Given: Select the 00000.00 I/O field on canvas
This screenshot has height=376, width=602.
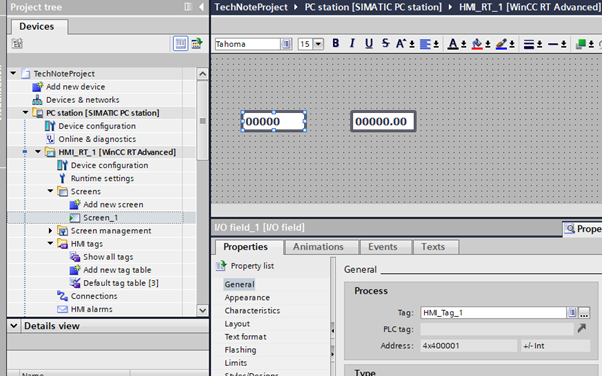Looking at the screenshot, I should coord(383,121).
